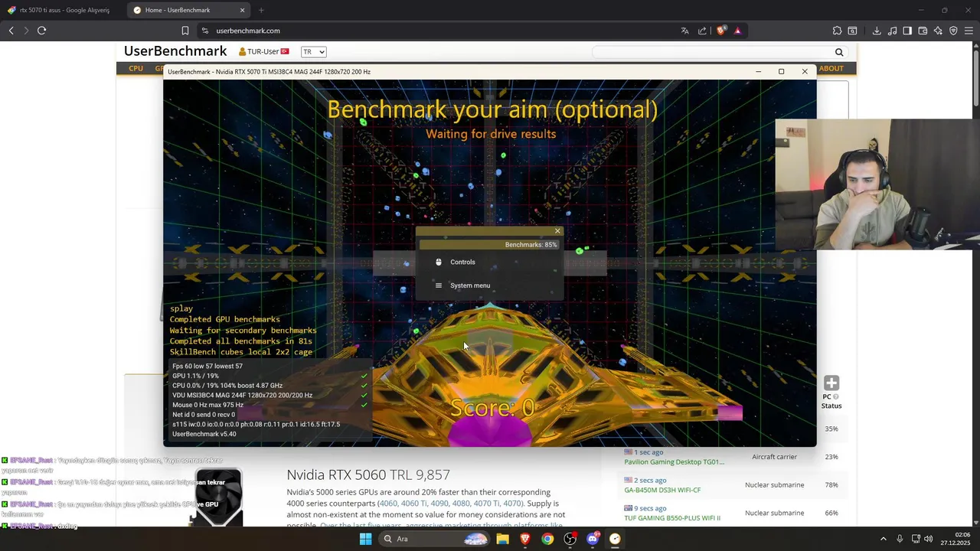Open the volume icon in system tray
This screenshot has width=980, height=551.
coord(928,539)
